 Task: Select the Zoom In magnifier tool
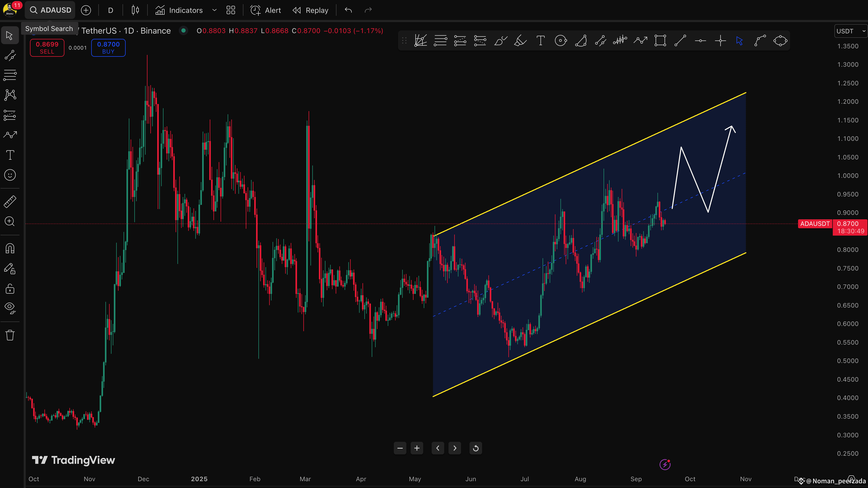point(10,222)
